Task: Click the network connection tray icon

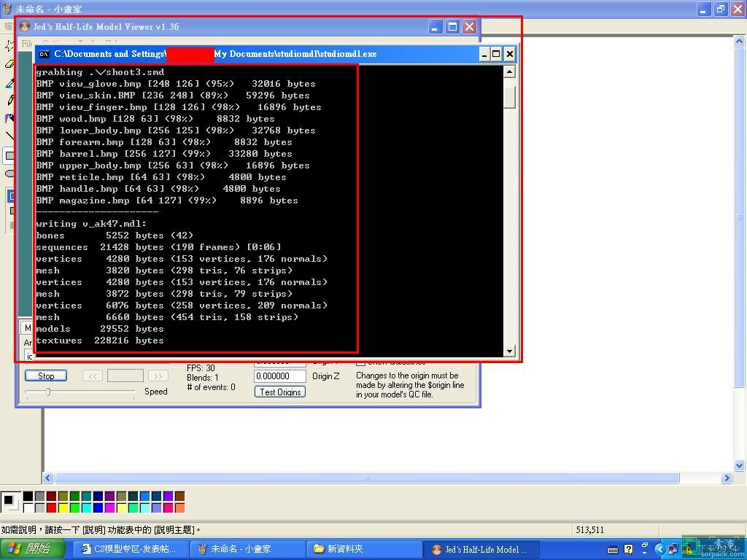Action: 673,550
